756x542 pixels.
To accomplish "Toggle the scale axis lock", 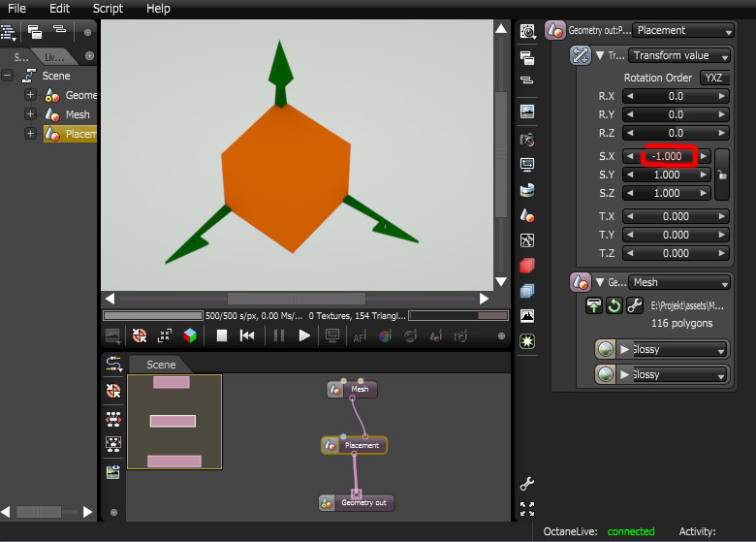I will pyautogui.click(x=721, y=175).
